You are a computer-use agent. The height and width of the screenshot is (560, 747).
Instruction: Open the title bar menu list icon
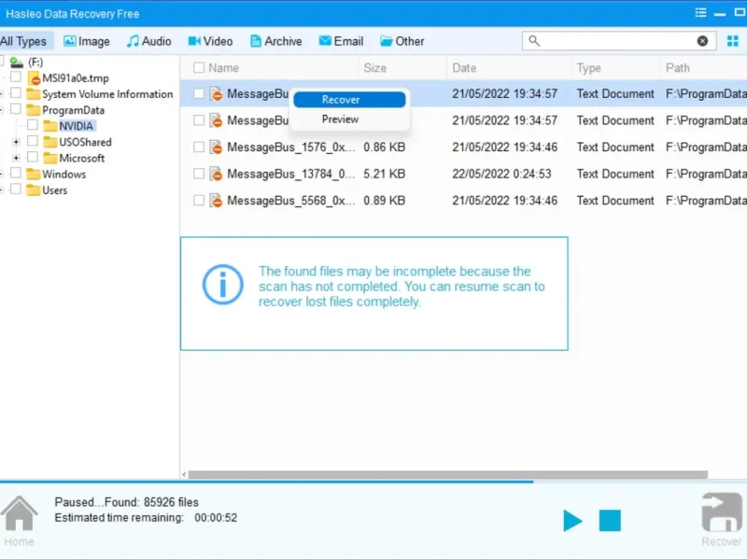[700, 13]
